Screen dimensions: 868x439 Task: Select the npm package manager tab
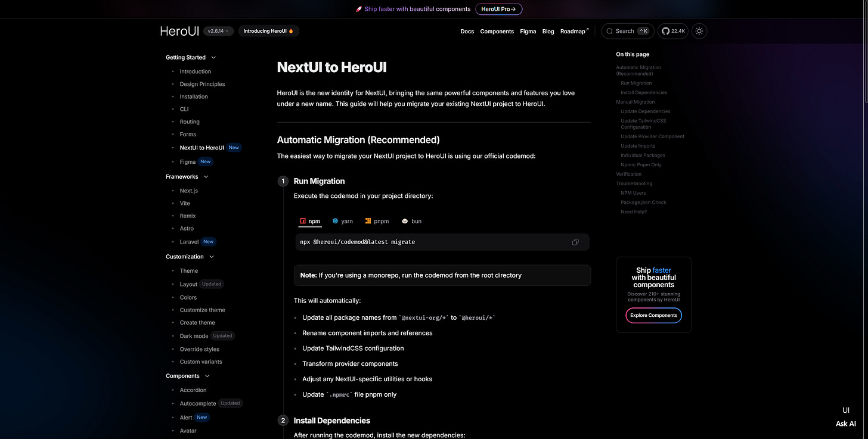point(310,221)
